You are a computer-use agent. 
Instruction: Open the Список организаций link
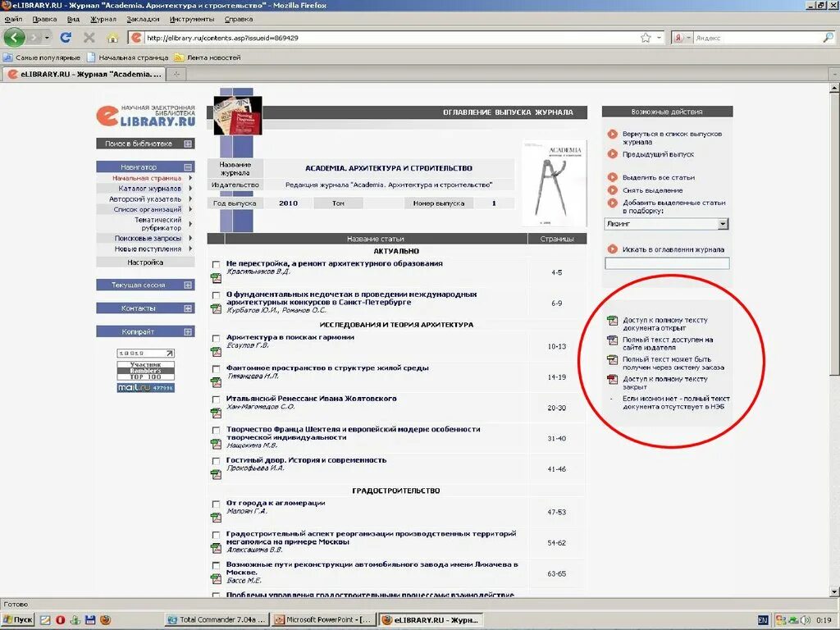tap(148, 209)
